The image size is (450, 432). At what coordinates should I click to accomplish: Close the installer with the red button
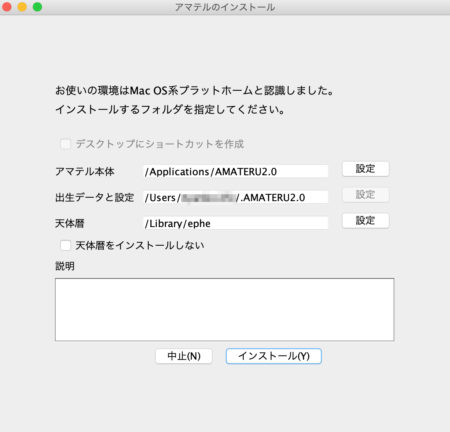(7, 7)
